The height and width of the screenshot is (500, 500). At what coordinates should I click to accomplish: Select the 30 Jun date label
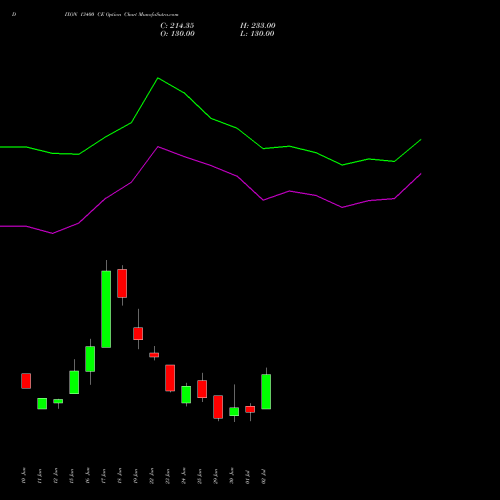pyautogui.click(x=232, y=476)
